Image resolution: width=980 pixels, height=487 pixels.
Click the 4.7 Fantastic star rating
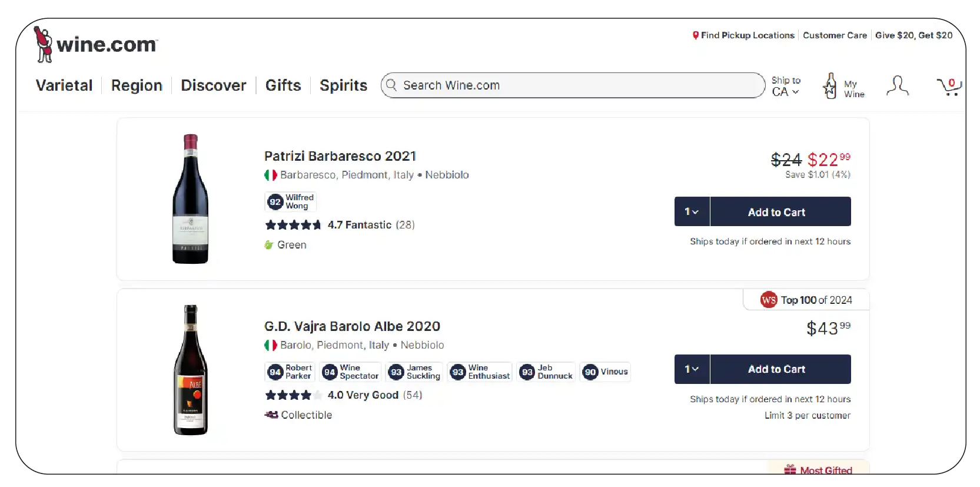340,225
